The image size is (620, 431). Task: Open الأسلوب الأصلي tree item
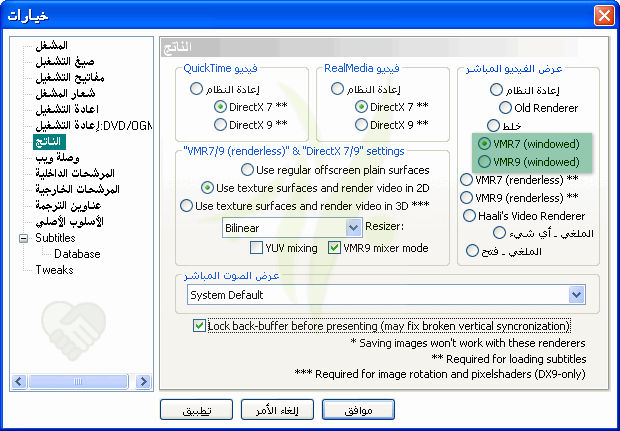coord(69,221)
